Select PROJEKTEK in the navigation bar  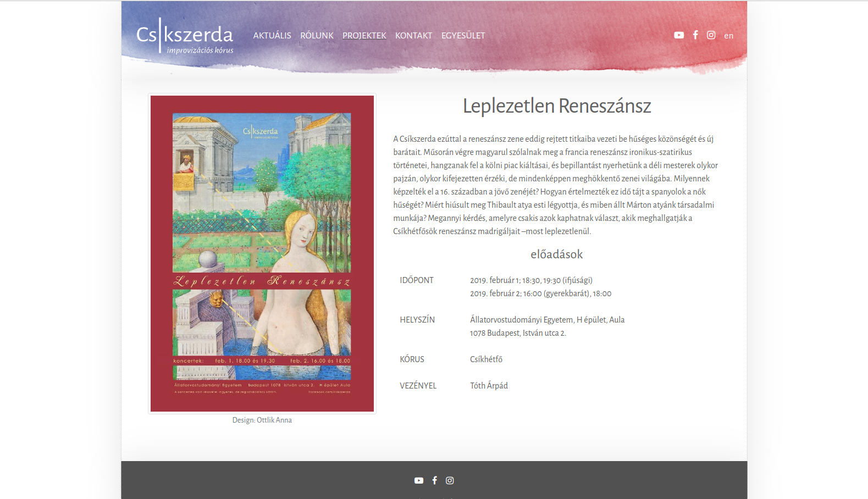[x=364, y=36]
